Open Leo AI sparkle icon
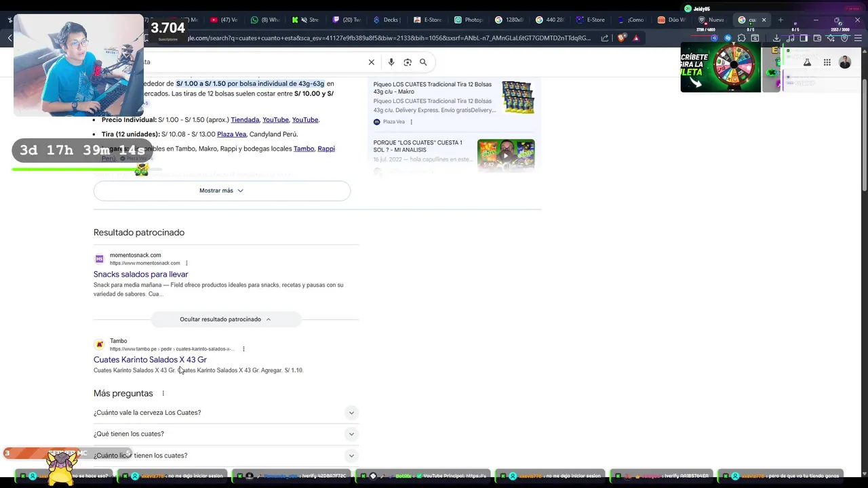 point(831,38)
